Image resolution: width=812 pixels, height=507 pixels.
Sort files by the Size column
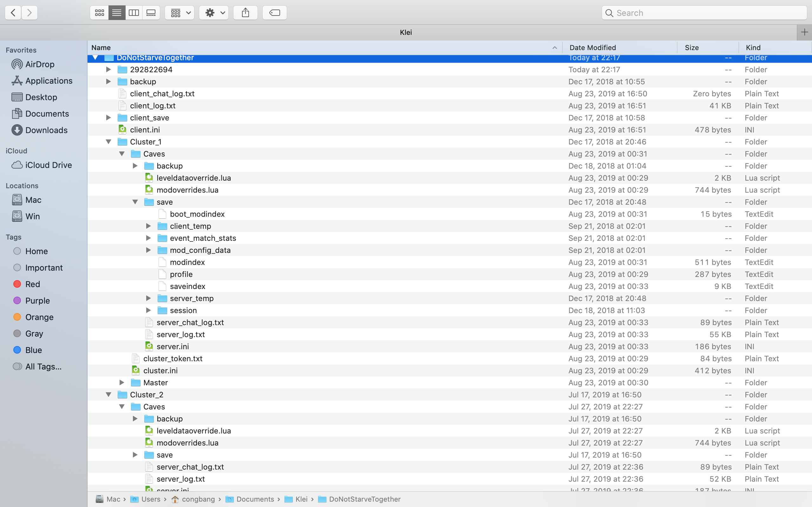691,48
